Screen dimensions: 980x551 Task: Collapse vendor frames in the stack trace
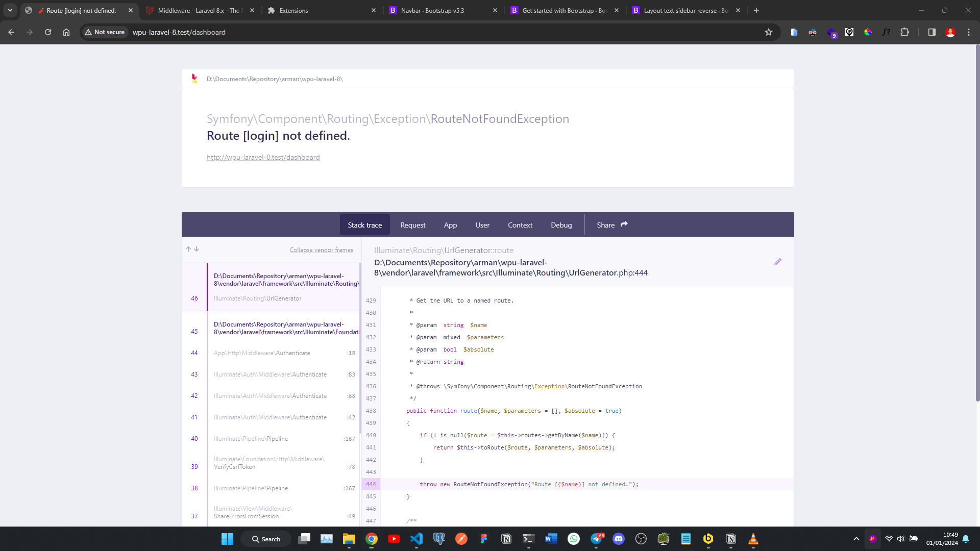[x=321, y=249]
